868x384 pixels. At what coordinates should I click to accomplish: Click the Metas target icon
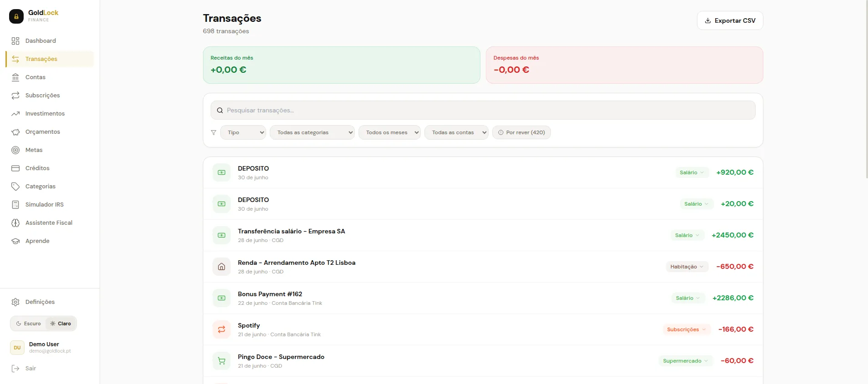(x=15, y=150)
